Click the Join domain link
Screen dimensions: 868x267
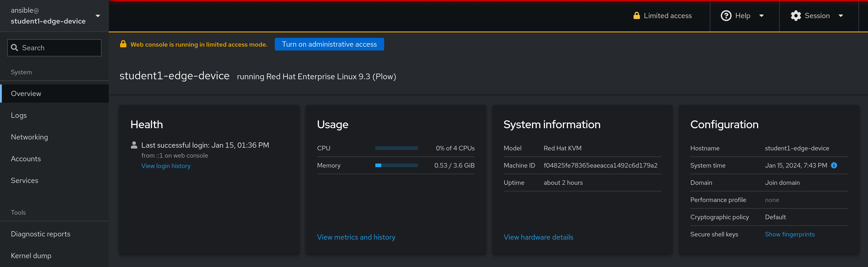pyautogui.click(x=782, y=183)
